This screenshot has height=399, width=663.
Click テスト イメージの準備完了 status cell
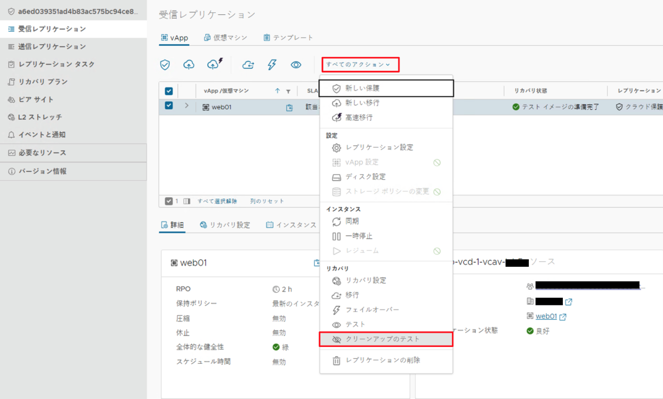click(x=556, y=107)
